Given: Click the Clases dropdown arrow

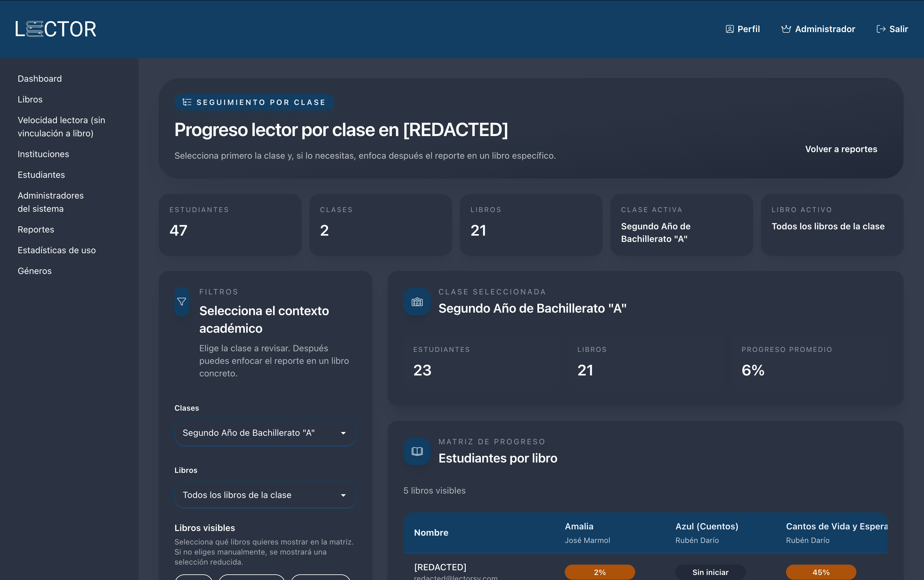Looking at the screenshot, I should click(x=343, y=433).
